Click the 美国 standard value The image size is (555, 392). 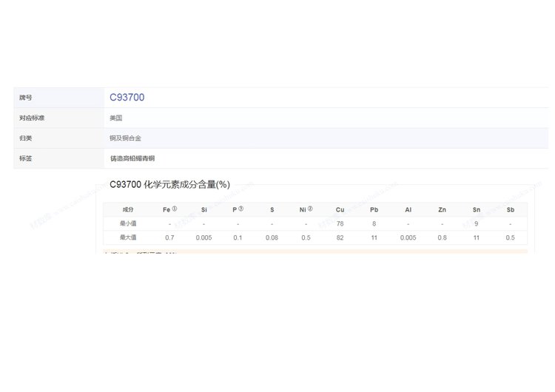click(116, 118)
